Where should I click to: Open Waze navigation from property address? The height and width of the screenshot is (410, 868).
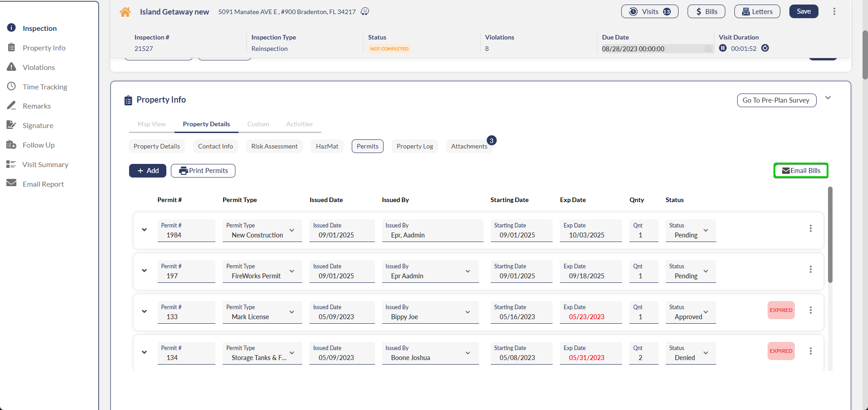coord(365,11)
